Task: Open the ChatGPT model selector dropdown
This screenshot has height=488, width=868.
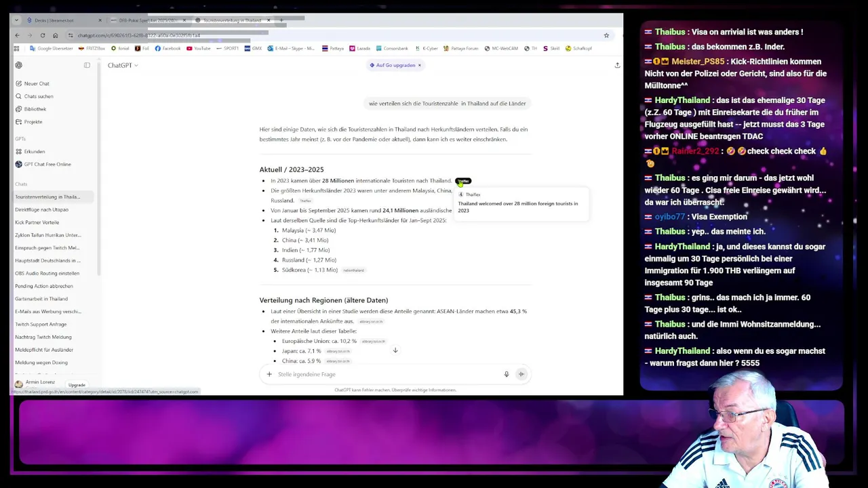Action: (x=123, y=65)
